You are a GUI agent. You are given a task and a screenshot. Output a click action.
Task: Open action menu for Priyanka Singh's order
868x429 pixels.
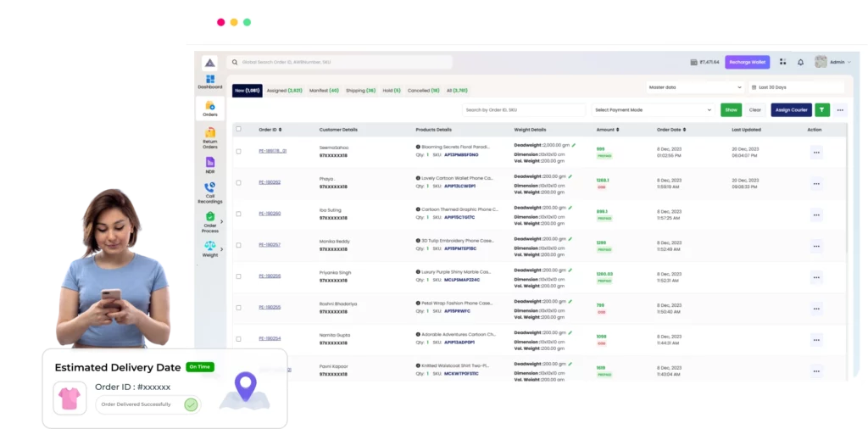coord(816,277)
